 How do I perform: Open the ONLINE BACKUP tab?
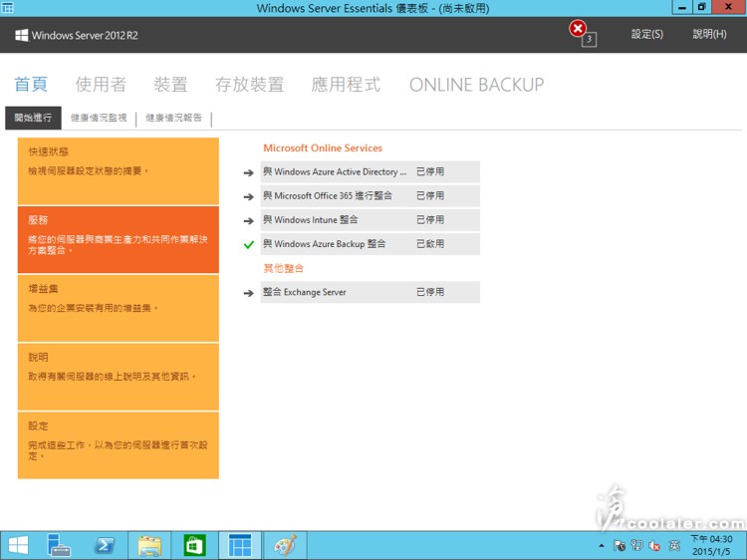click(476, 85)
